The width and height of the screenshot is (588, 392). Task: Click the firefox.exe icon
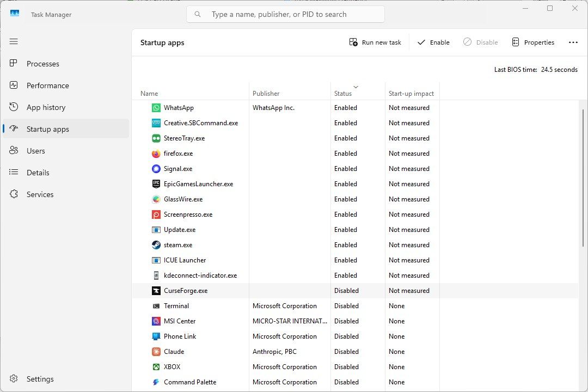click(156, 154)
